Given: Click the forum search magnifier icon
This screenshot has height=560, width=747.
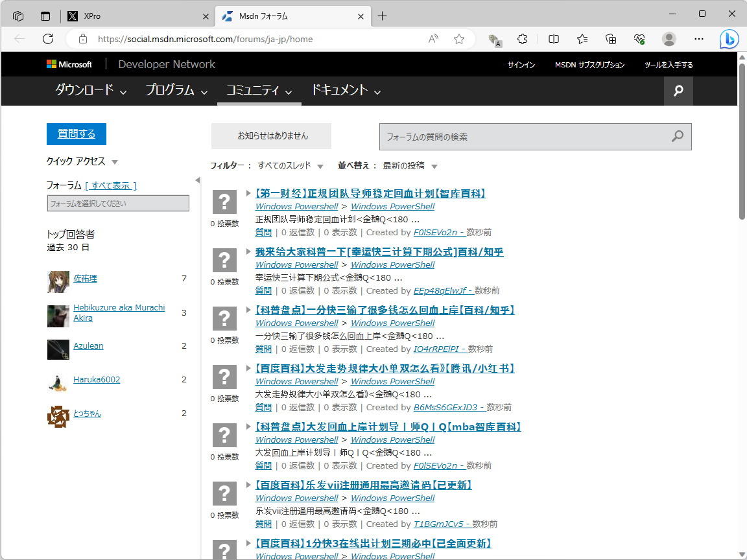Looking at the screenshot, I should click(x=677, y=136).
